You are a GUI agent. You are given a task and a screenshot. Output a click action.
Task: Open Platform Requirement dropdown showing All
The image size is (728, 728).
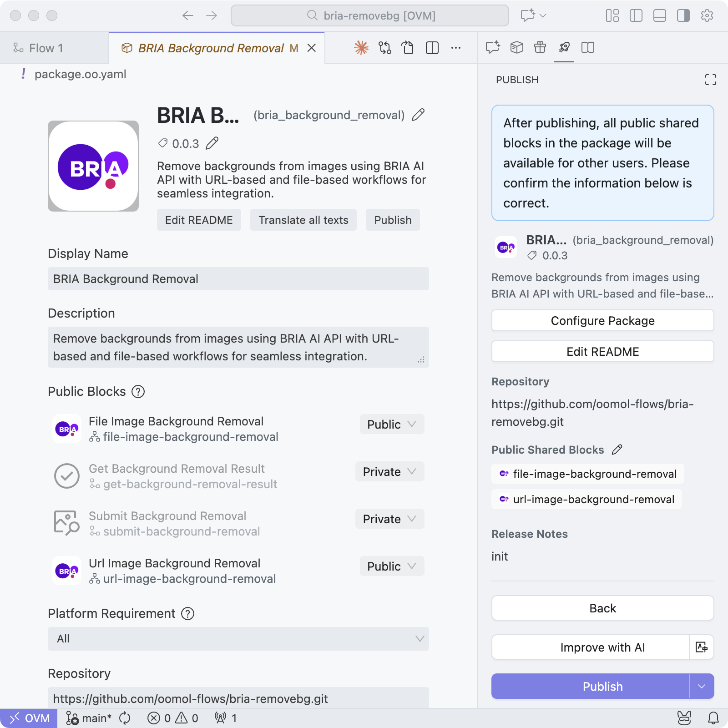(x=238, y=639)
